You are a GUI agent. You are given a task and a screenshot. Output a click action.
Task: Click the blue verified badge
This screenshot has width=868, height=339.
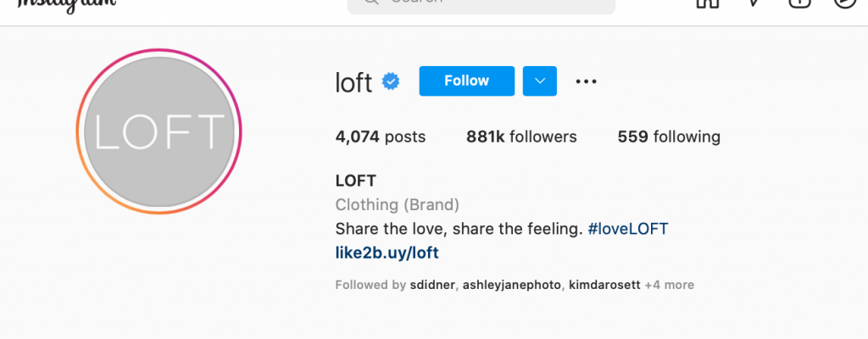(x=391, y=81)
